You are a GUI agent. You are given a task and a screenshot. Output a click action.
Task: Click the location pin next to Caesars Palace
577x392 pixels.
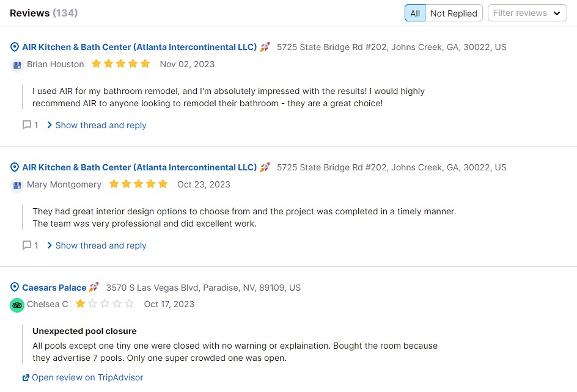click(x=14, y=287)
